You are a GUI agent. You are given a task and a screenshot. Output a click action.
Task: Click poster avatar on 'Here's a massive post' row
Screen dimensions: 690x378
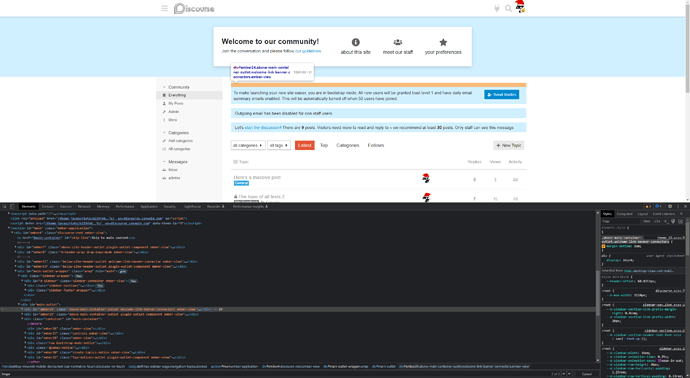click(426, 178)
